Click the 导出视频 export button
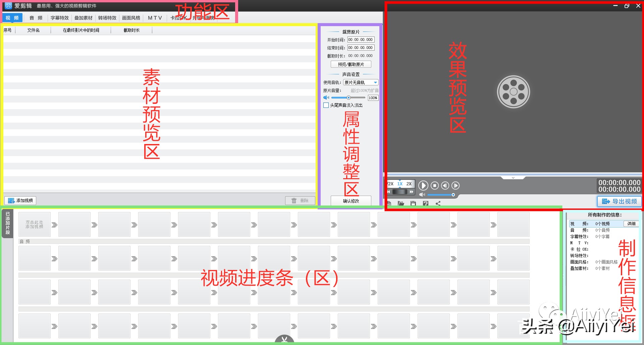 [x=619, y=201]
